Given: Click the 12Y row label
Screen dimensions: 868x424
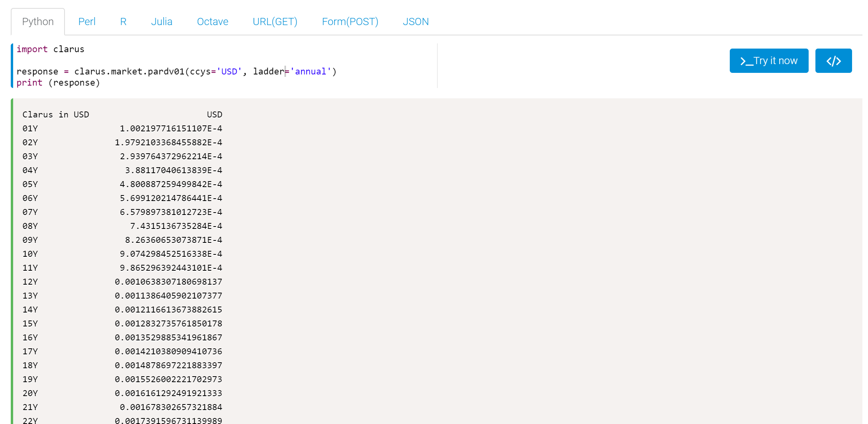Looking at the screenshot, I should pos(30,282).
